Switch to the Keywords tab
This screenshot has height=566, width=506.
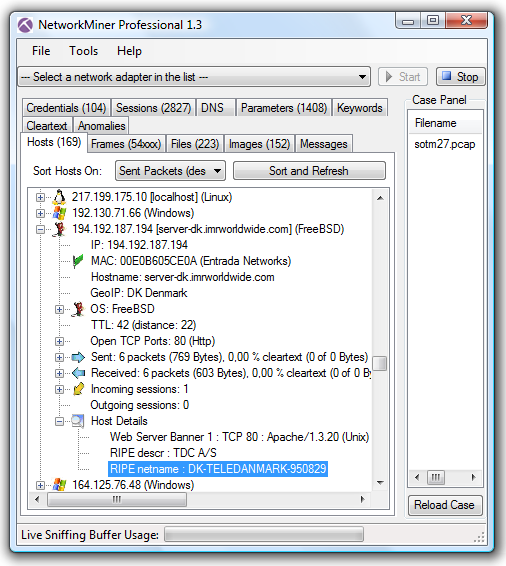coord(360,108)
